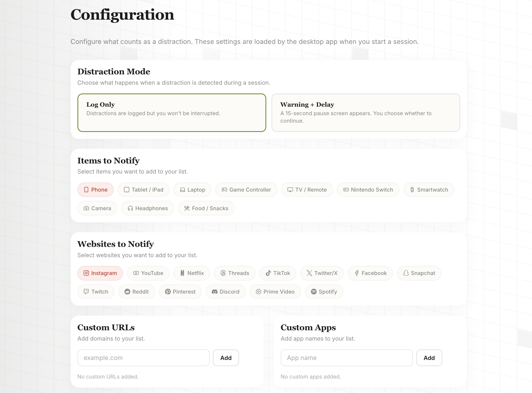532x393 pixels.
Task: Click the Tablet / iPad icon
Action: [127, 190]
